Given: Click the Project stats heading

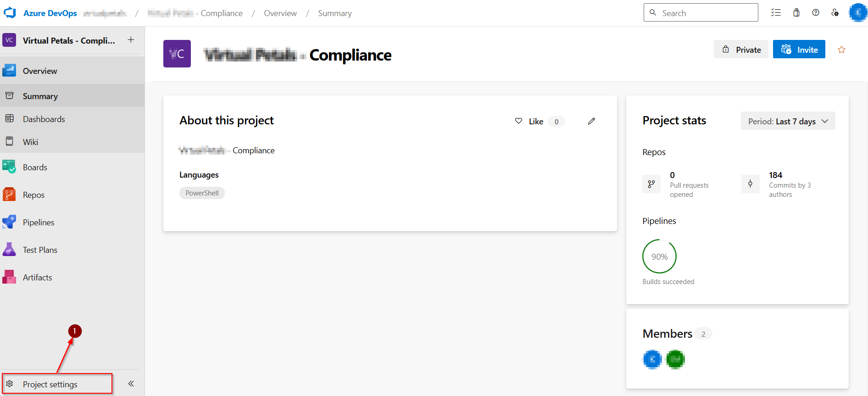Looking at the screenshot, I should pos(674,120).
